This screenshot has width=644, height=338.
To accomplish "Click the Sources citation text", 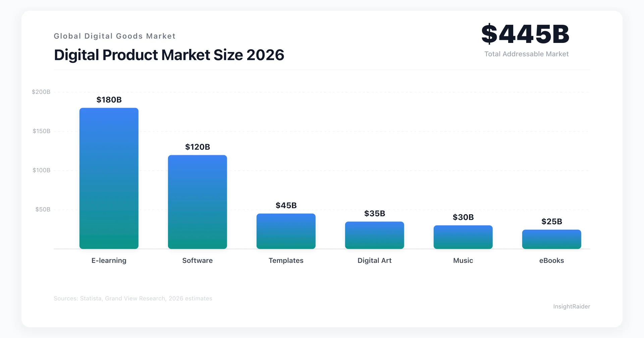I will click(x=133, y=298).
